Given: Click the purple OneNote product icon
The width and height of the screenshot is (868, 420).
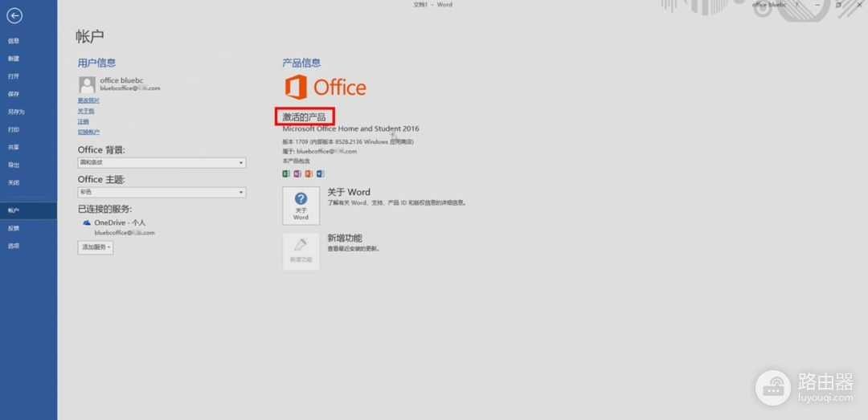Looking at the screenshot, I should (297, 173).
